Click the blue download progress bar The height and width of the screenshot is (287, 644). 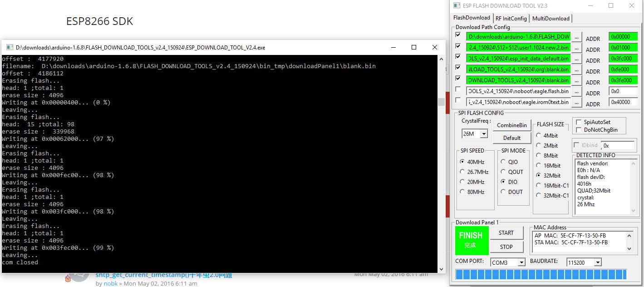pyautogui.click(x=541, y=274)
